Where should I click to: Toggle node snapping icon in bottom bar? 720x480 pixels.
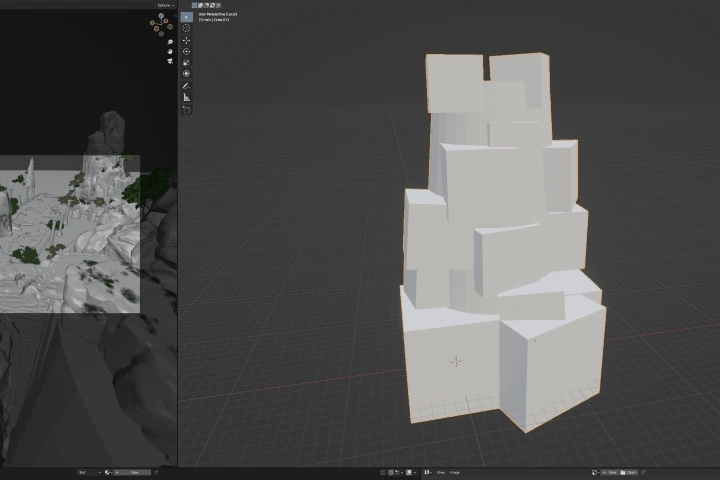tap(390, 472)
